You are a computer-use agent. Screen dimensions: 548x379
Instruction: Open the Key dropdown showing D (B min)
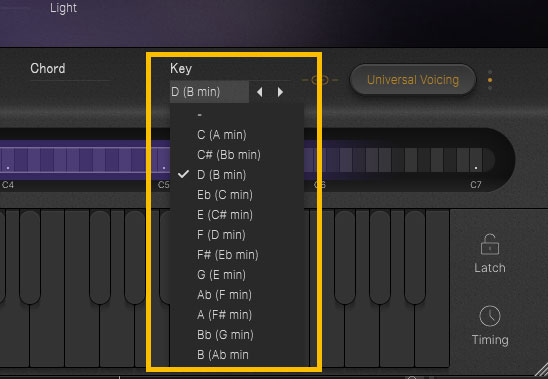pos(209,92)
